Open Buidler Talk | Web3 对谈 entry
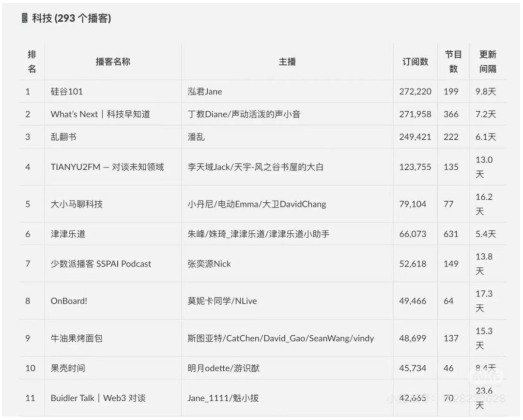This screenshot has height=420, width=523. tap(98, 398)
